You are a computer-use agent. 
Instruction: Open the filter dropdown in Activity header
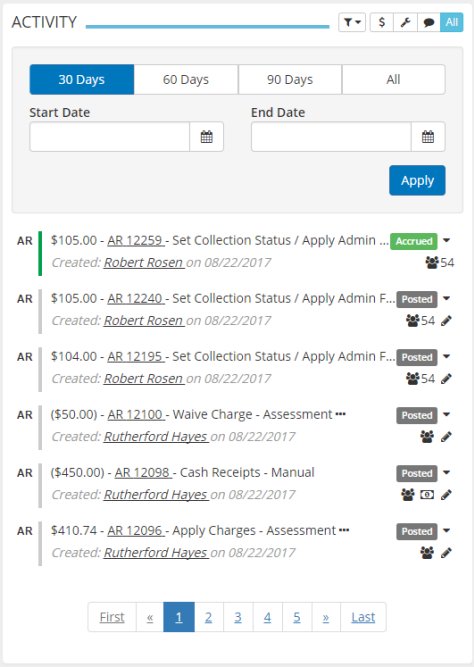pos(352,22)
